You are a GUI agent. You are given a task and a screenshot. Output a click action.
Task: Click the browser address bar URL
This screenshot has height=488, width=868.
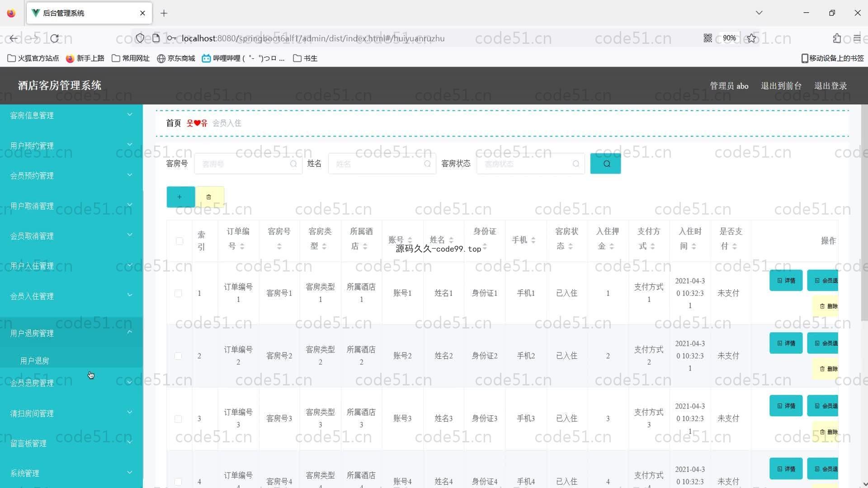click(x=313, y=38)
